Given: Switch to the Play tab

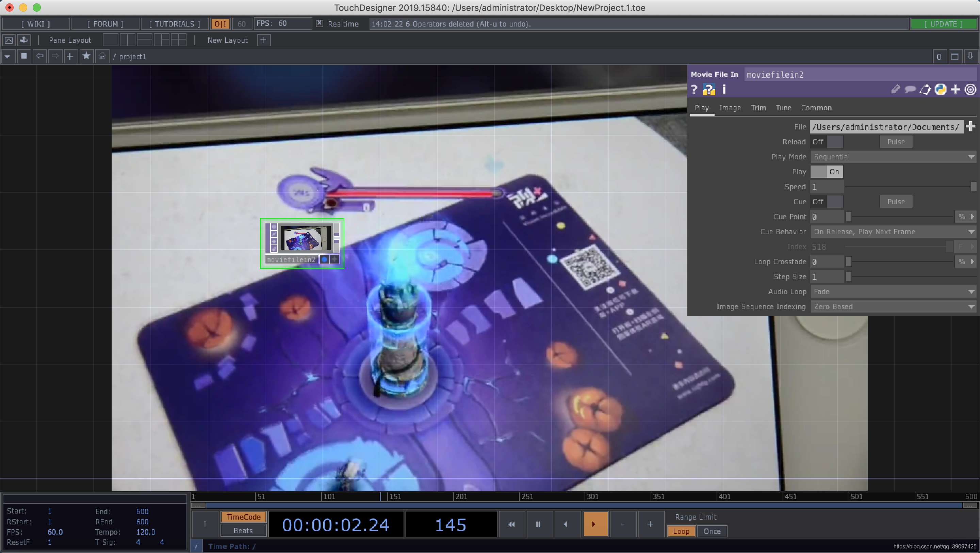Looking at the screenshot, I should (x=702, y=108).
